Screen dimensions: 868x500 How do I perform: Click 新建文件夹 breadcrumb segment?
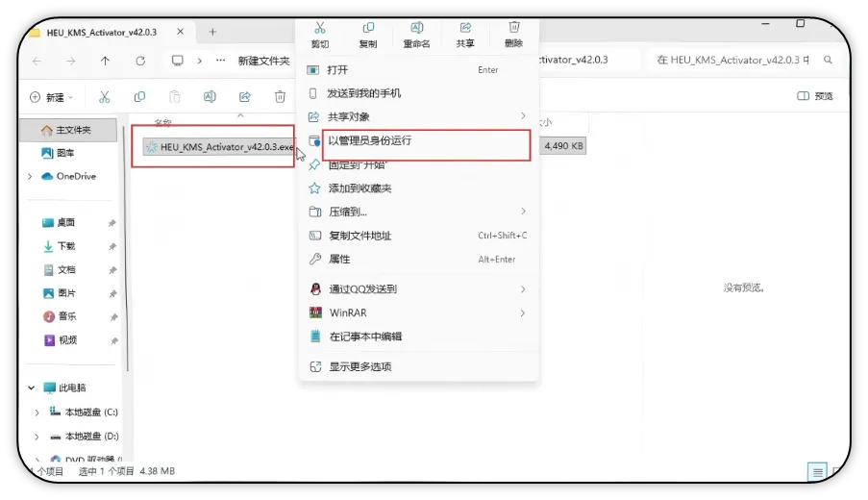tap(264, 61)
